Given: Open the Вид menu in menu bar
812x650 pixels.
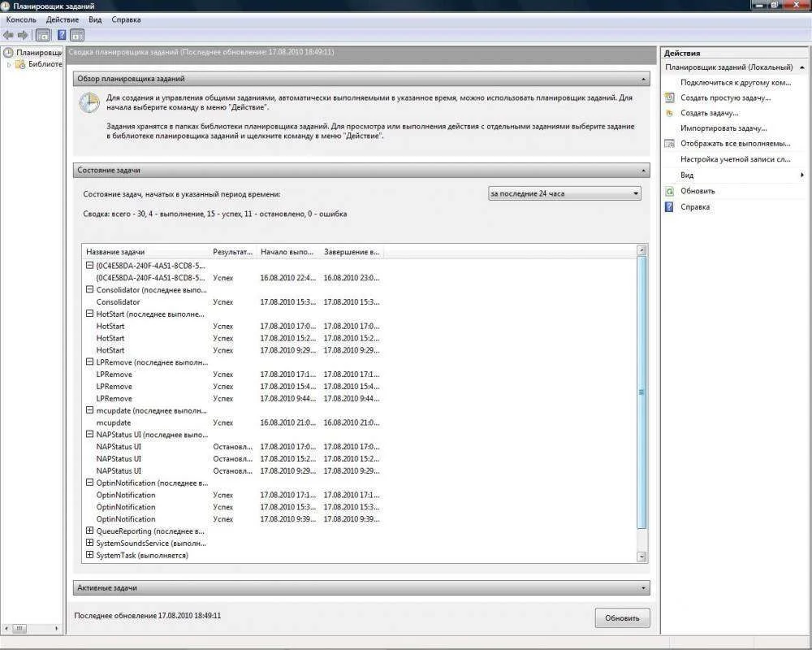Looking at the screenshot, I should [x=95, y=19].
